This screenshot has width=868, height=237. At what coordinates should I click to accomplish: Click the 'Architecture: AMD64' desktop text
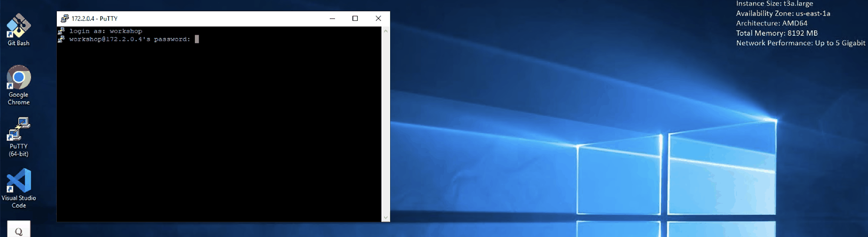point(772,23)
